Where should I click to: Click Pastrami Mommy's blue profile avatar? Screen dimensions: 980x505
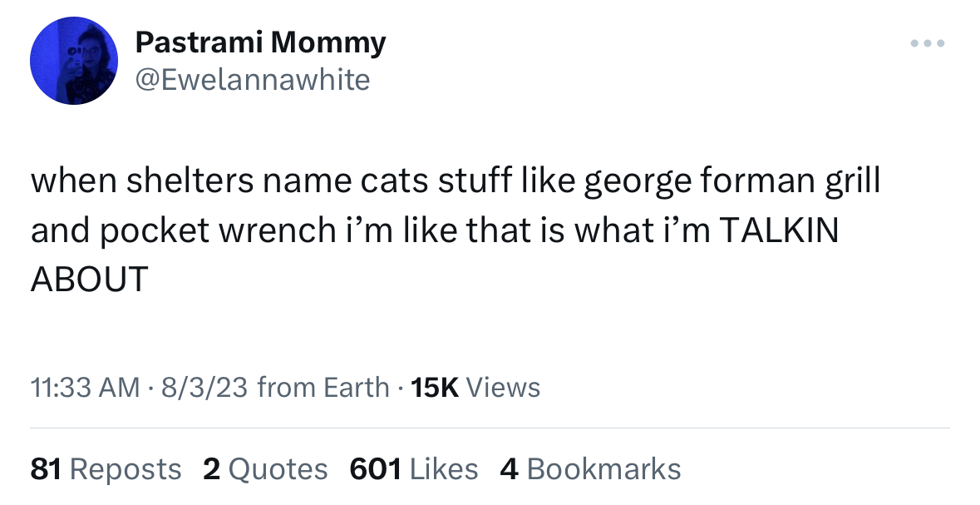[73, 61]
